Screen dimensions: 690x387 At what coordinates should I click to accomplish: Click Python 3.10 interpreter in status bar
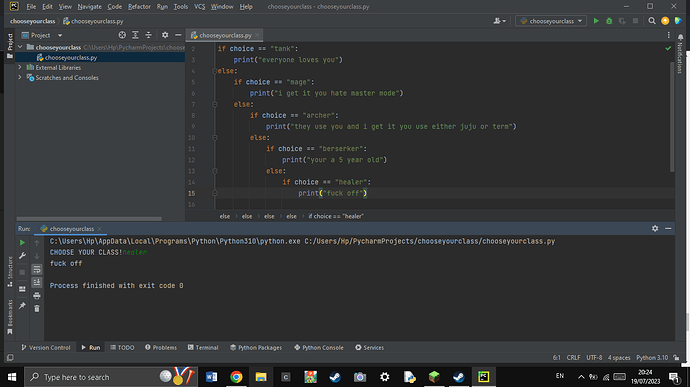(652, 358)
